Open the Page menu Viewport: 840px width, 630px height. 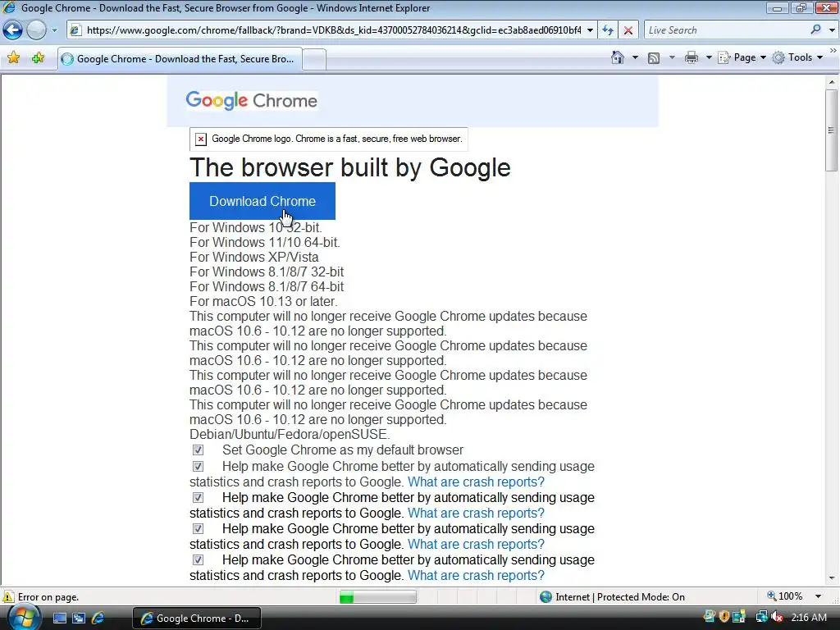pos(742,57)
